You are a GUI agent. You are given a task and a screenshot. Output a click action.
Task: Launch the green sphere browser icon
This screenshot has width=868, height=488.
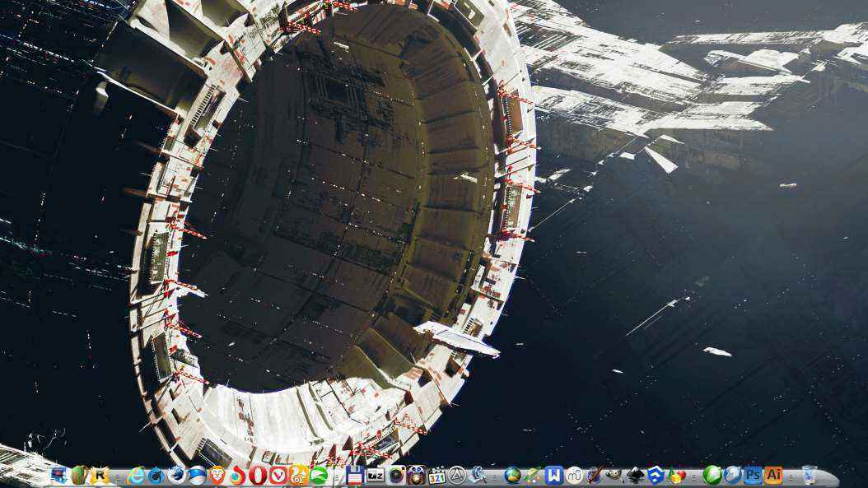319,476
